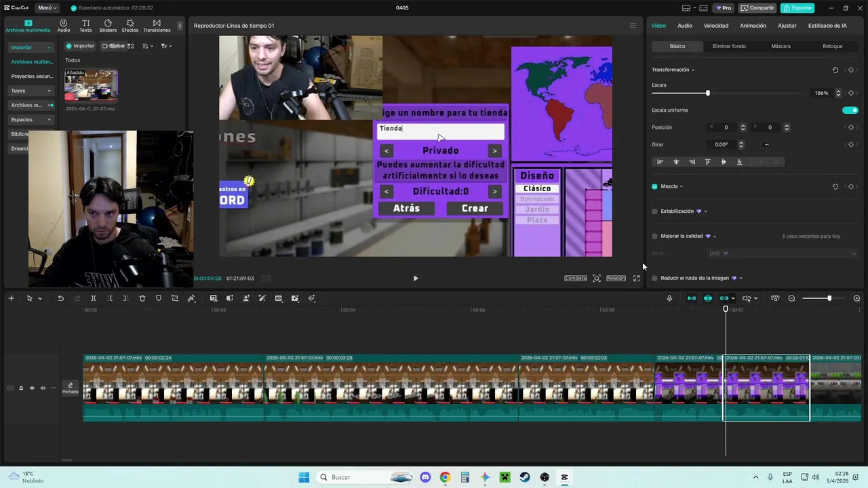This screenshot has width=868, height=488.
Task: Click the record voiceover microphone icon
Action: click(669, 298)
